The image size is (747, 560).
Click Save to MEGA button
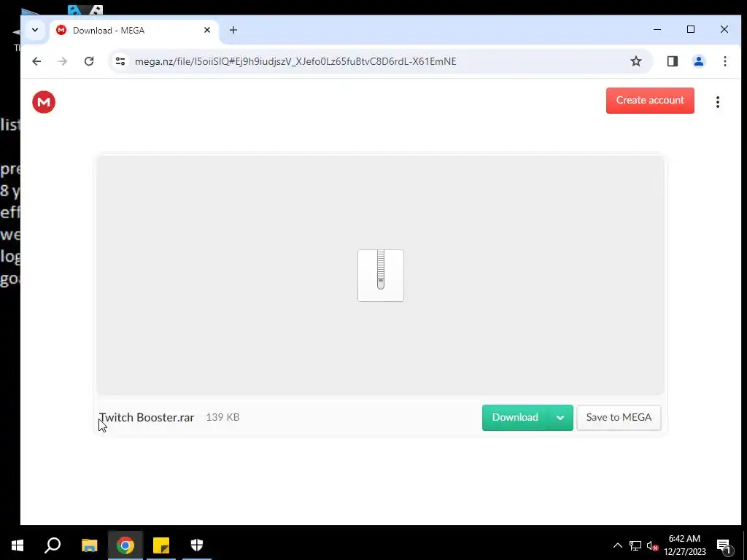point(619,418)
